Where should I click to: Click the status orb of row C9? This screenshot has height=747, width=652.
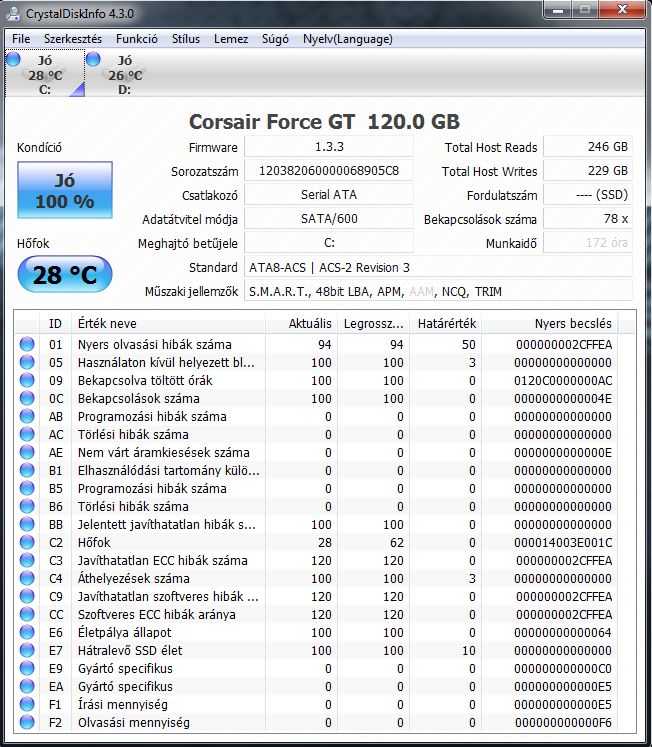(27, 596)
